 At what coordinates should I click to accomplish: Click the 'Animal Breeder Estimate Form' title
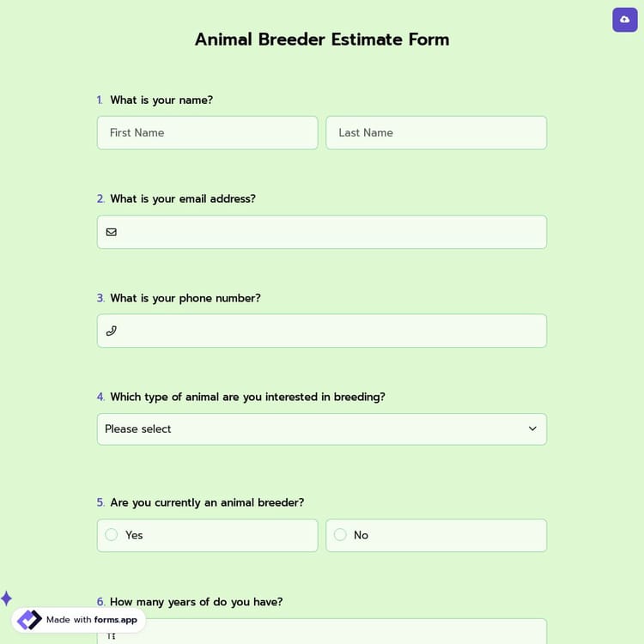(322, 39)
